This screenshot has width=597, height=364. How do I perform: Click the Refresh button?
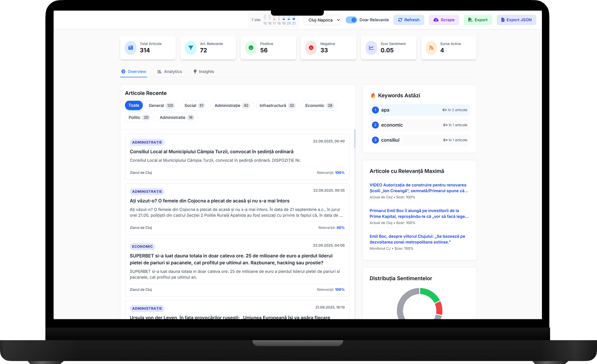pos(409,20)
